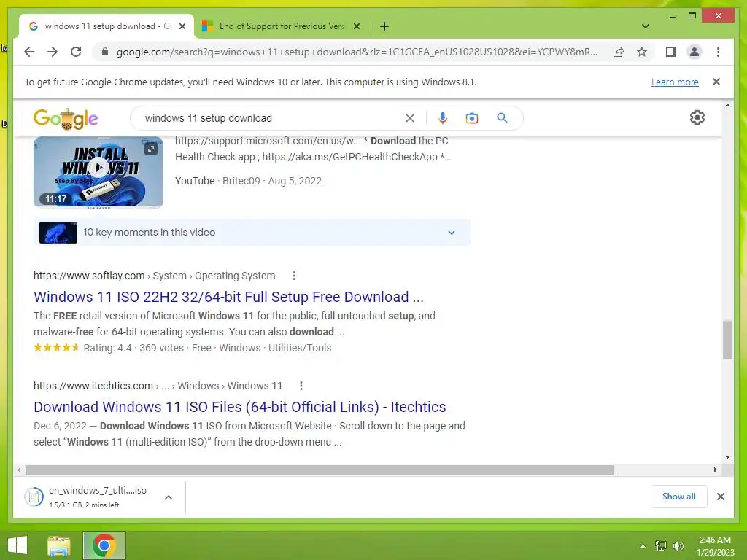Click YouTube Britec09 video source text

(248, 181)
